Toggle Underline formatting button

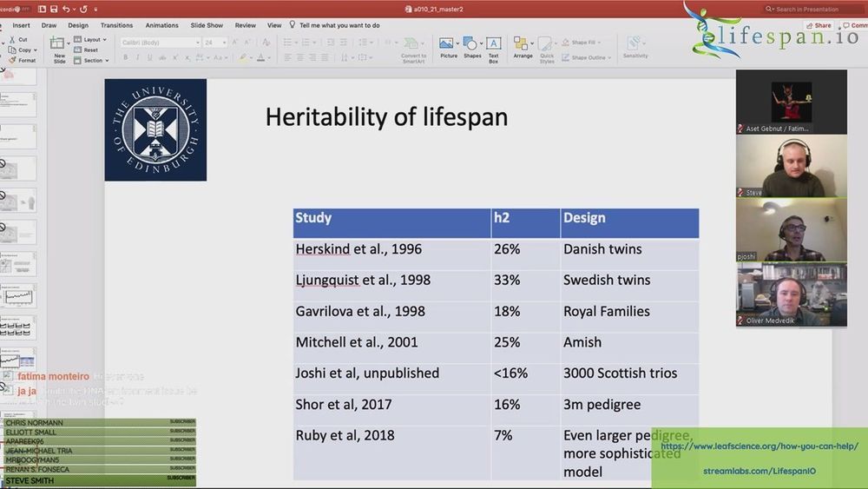150,57
